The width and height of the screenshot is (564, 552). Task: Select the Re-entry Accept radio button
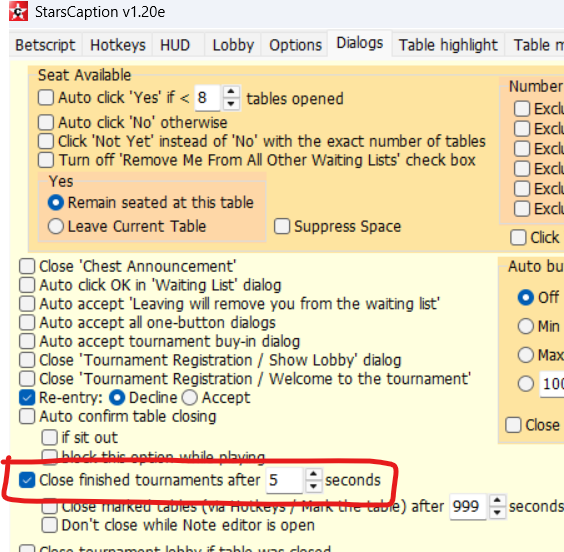[x=190, y=398]
